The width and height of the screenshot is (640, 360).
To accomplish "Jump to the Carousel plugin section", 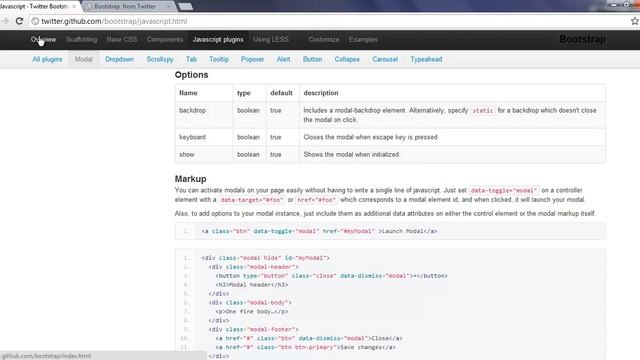I will pos(385,59).
